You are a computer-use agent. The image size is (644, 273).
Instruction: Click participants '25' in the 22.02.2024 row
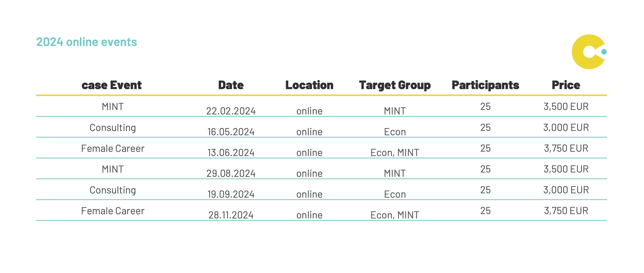click(x=485, y=107)
